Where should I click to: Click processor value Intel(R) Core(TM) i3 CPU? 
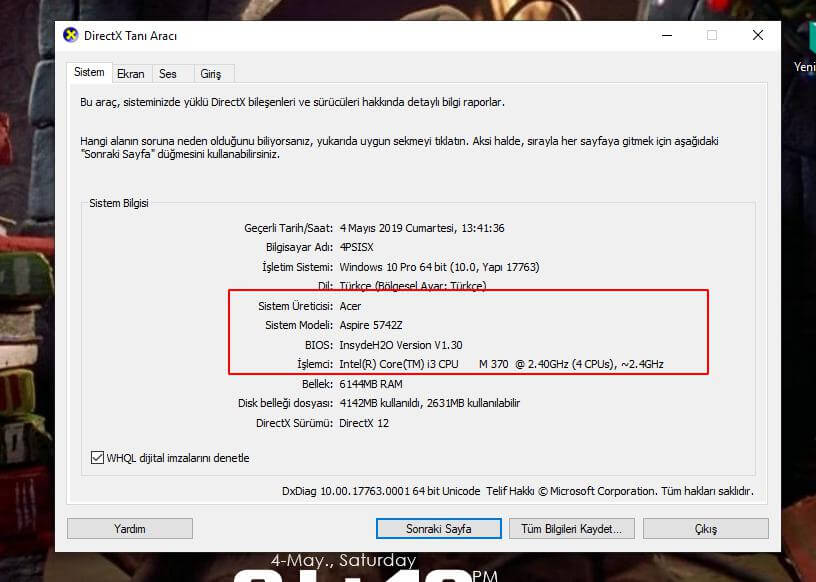[399, 364]
